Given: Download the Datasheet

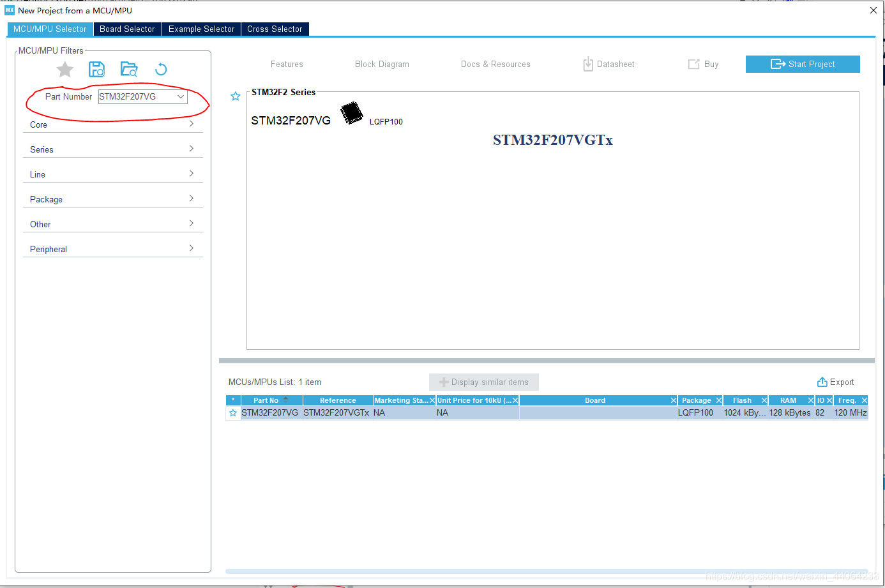Looking at the screenshot, I should (609, 64).
